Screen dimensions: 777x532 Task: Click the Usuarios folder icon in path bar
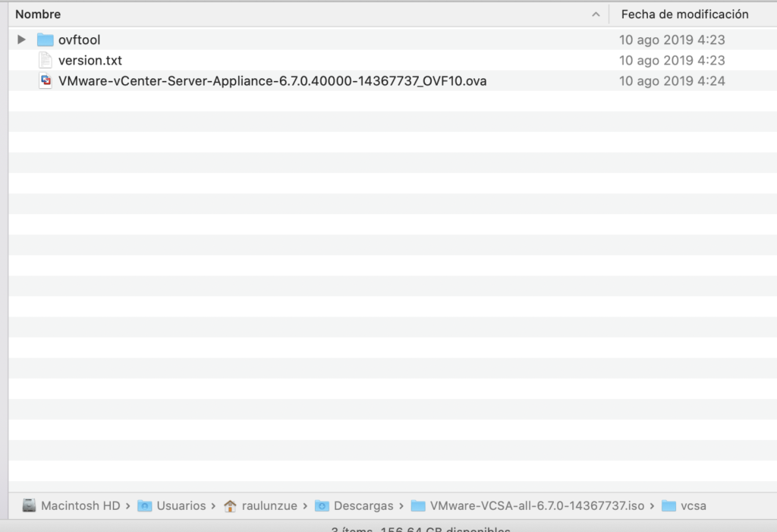tap(144, 505)
